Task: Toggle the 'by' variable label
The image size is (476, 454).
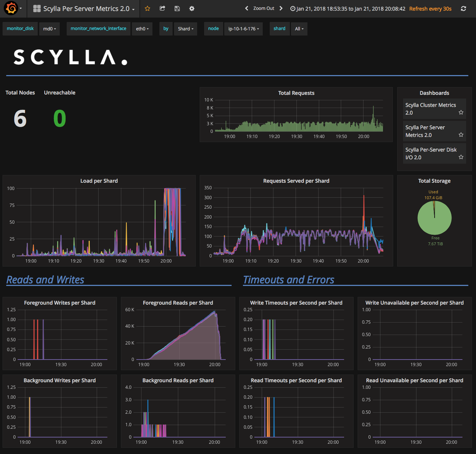Action: click(x=166, y=29)
